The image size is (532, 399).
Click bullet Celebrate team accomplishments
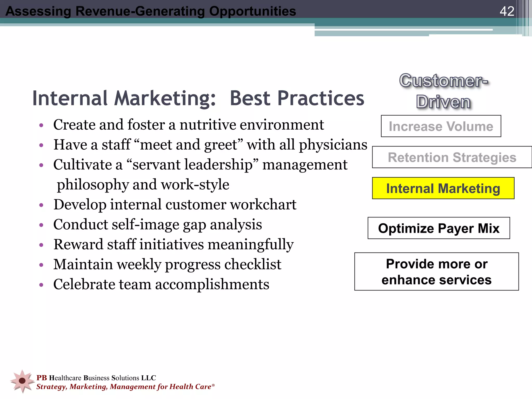(x=161, y=284)
